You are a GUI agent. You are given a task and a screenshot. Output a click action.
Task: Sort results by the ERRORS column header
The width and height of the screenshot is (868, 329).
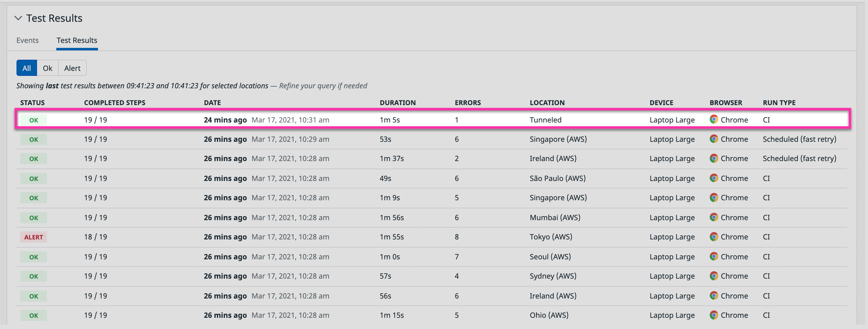pos(468,102)
